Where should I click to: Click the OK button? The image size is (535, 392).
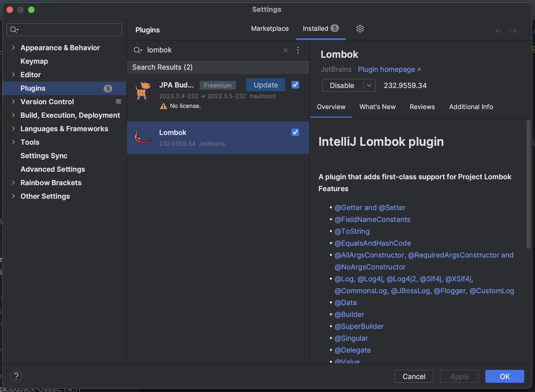click(x=504, y=376)
